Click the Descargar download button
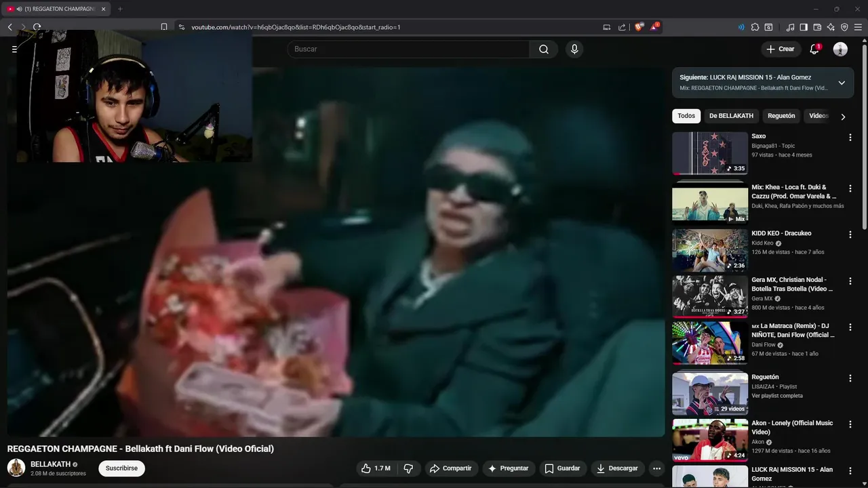 coord(617,468)
